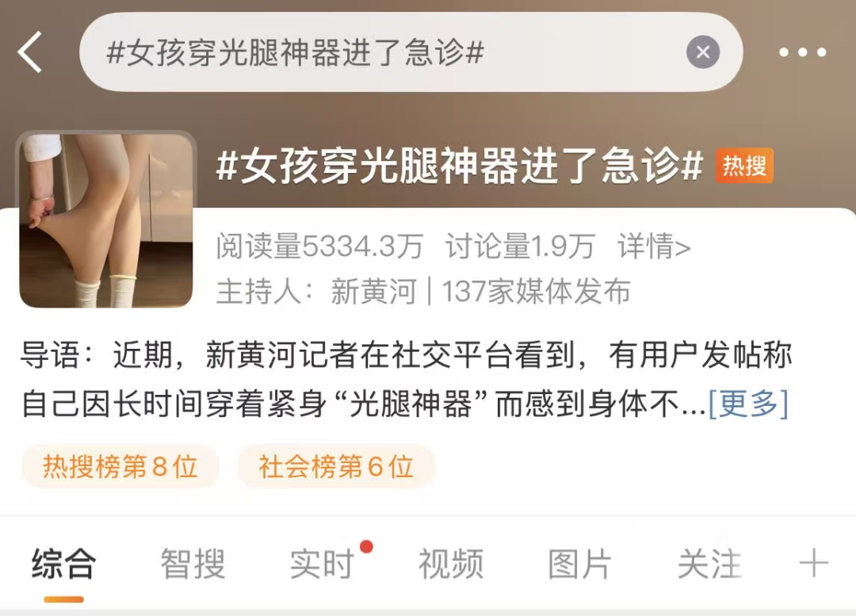Switch to the 关注 tab
This screenshot has height=616, width=856.
coord(709,564)
